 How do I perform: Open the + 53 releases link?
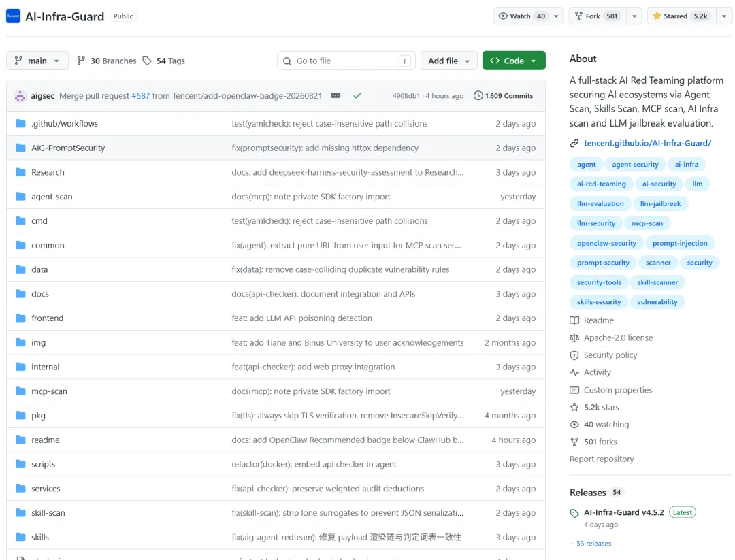(x=591, y=544)
